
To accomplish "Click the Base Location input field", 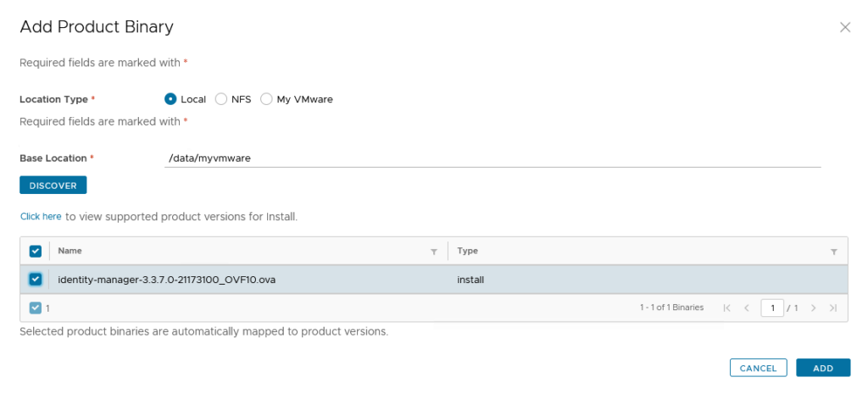I will tap(492, 158).
